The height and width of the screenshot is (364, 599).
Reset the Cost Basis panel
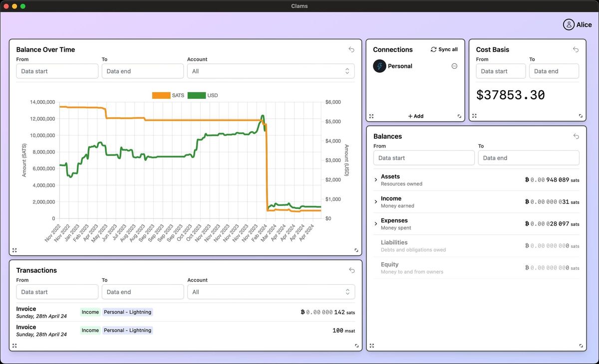(x=576, y=49)
